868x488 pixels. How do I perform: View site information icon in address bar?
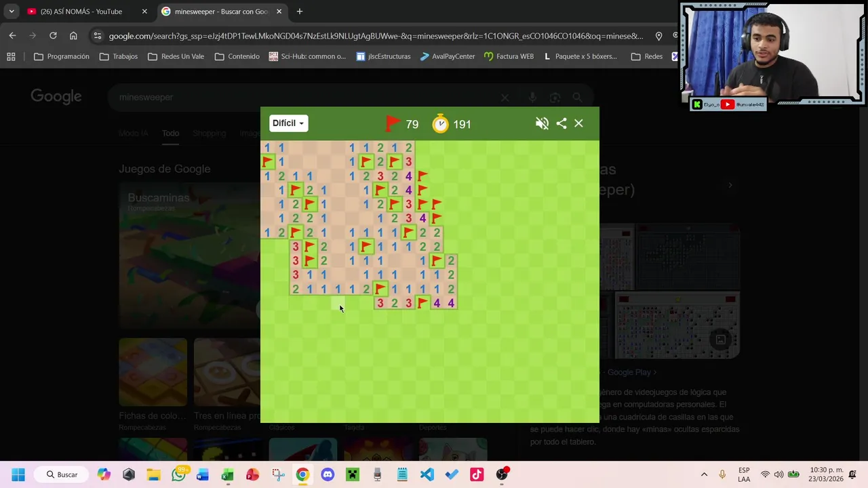pyautogui.click(x=98, y=36)
